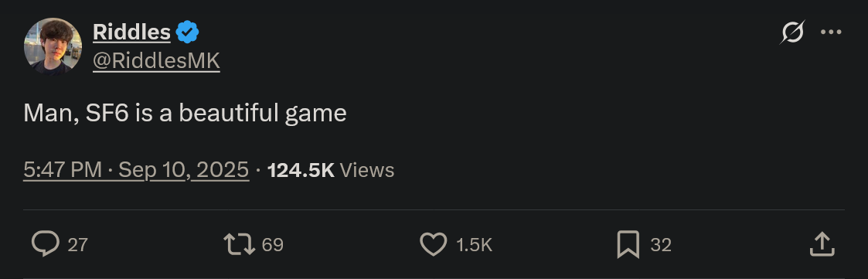Click the 124.5K view count
This screenshot has width=868, height=279.
[301, 170]
